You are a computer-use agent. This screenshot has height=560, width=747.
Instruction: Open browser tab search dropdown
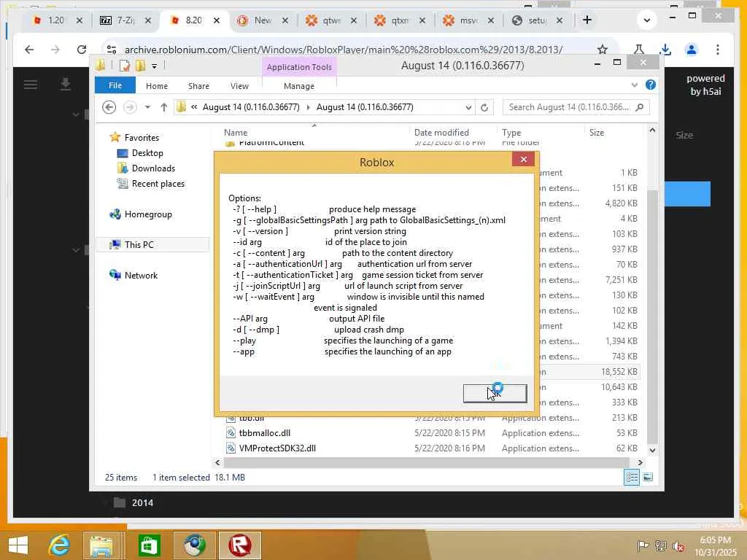pyautogui.click(x=646, y=20)
